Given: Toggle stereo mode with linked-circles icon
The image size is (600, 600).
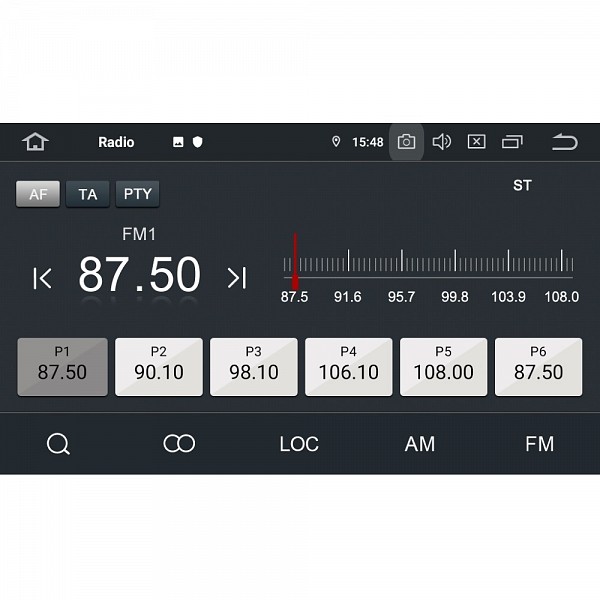Looking at the screenshot, I should point(179,444).
